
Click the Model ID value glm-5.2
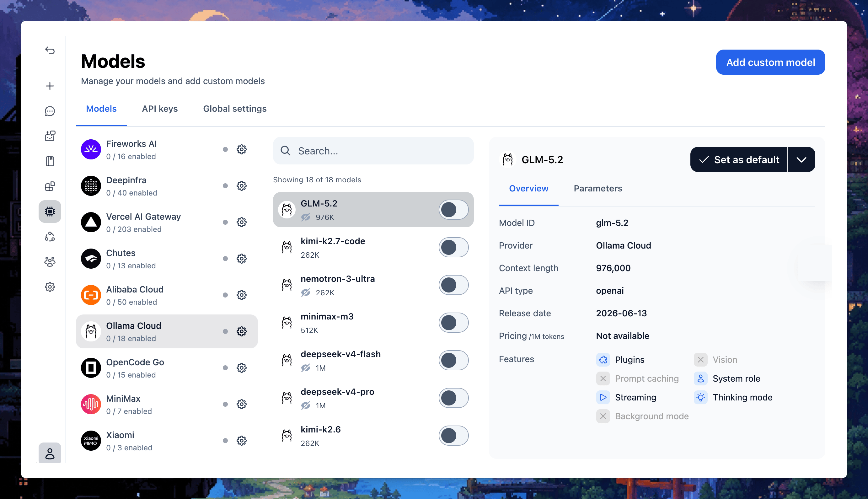(x=612, y=223)
